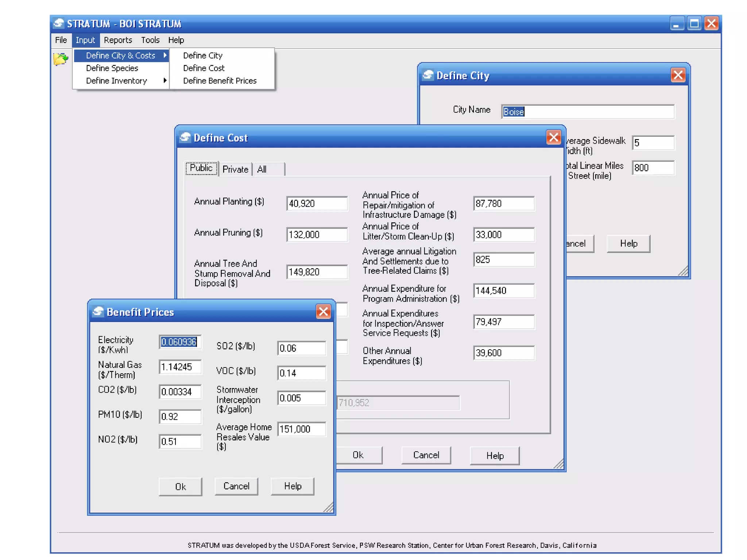Open the Define City & Costs submenu
This screenshot has width=747, height=560.
(121, 55)
